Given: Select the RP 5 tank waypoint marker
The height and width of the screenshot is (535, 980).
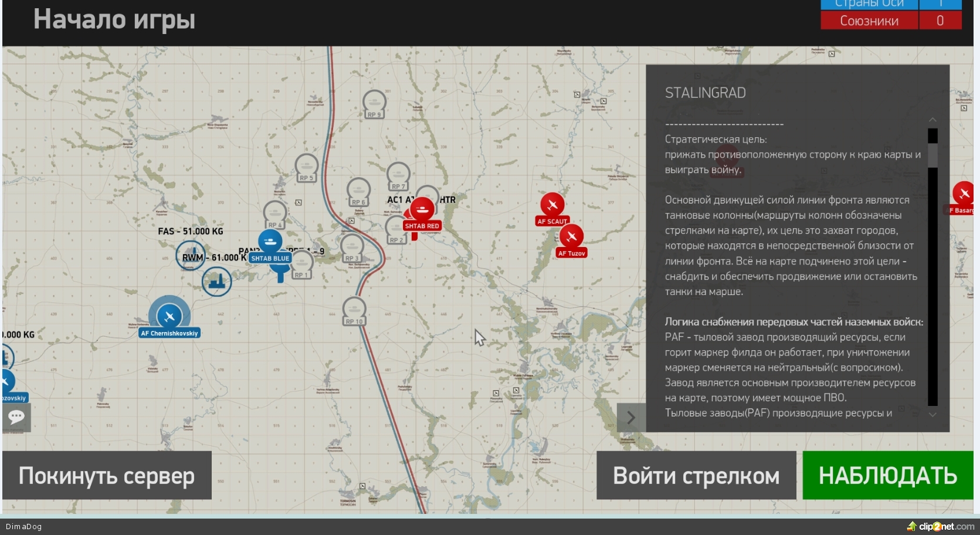Looking at the screenshot, I should (307, 168).
